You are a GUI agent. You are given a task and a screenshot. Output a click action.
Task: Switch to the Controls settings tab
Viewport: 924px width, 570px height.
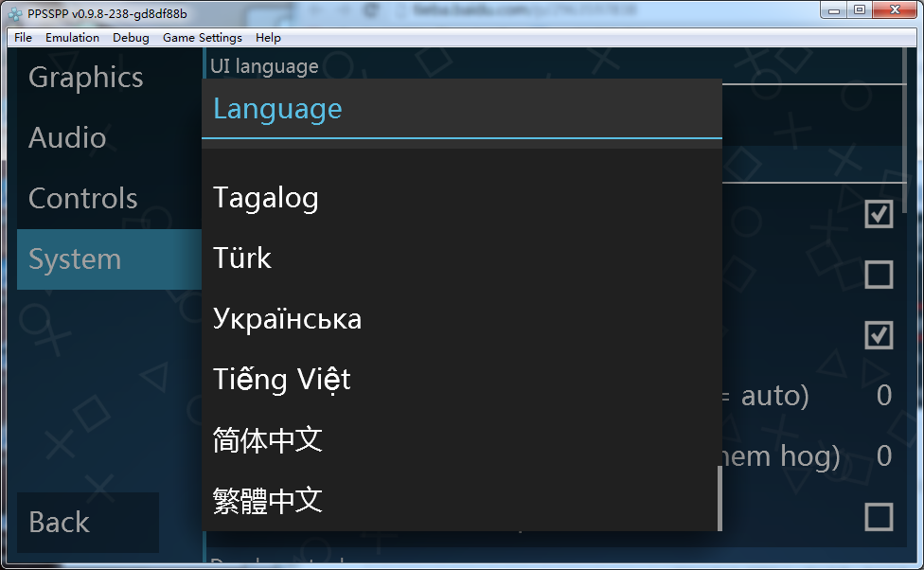click(x=109, y=199)
